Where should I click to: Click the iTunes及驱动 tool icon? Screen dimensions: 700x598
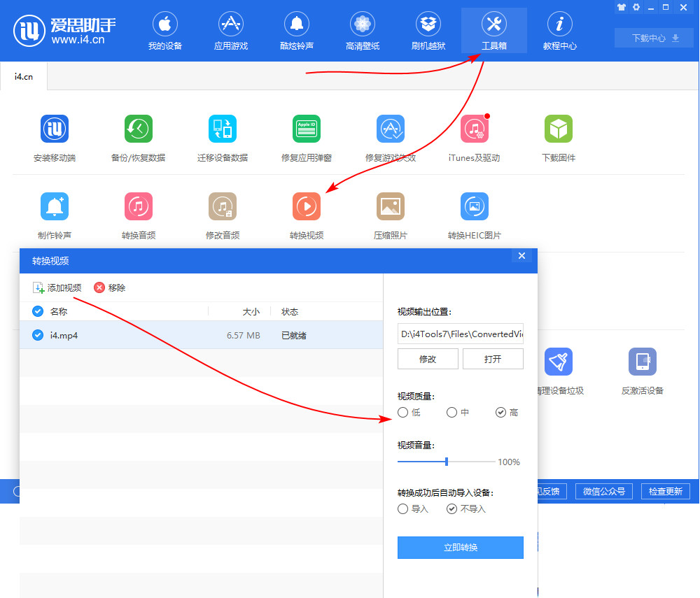pyautogui.click(x=474, y=129)
